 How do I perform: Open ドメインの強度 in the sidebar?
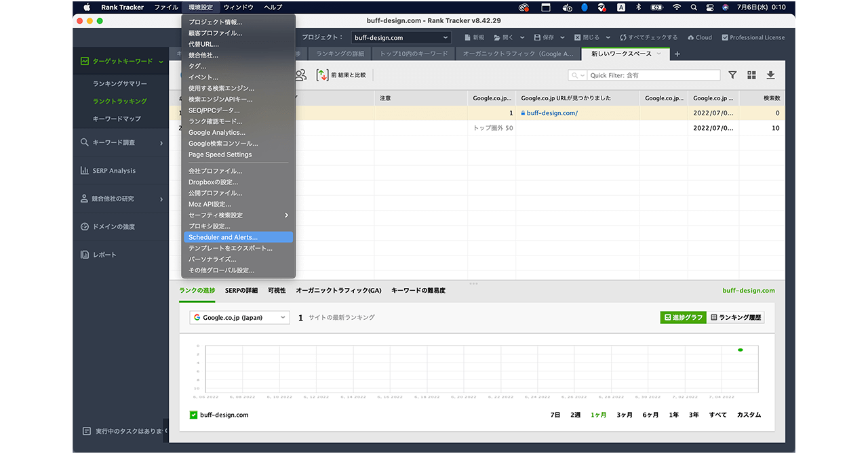[x=113, y=227]
